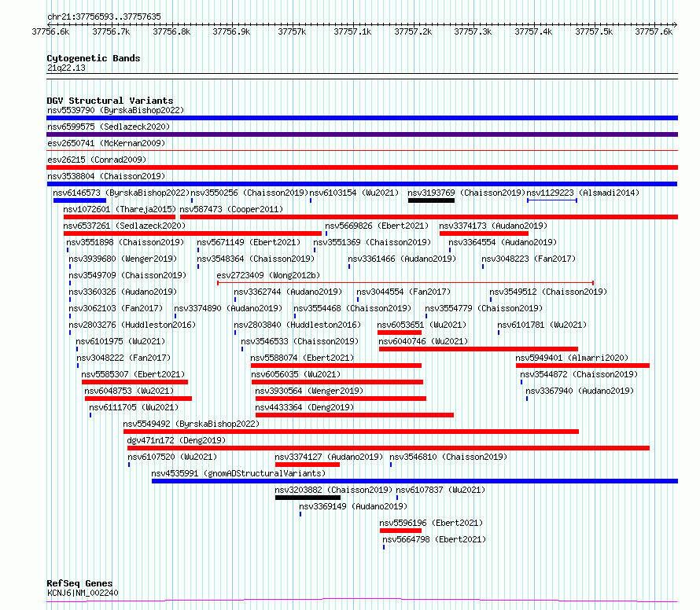Click the 21q22.13 cytogenetic band label

66,68
